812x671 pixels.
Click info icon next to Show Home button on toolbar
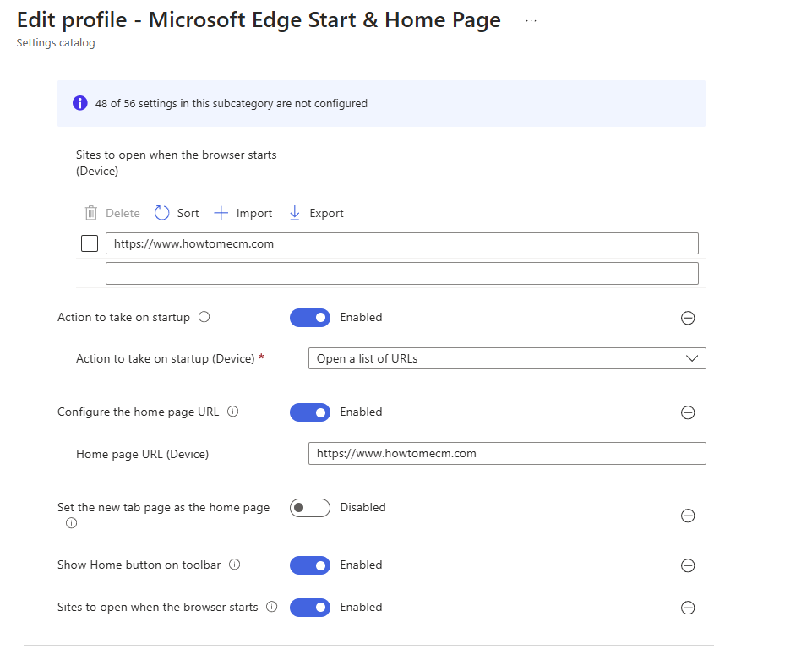[235, 565]
